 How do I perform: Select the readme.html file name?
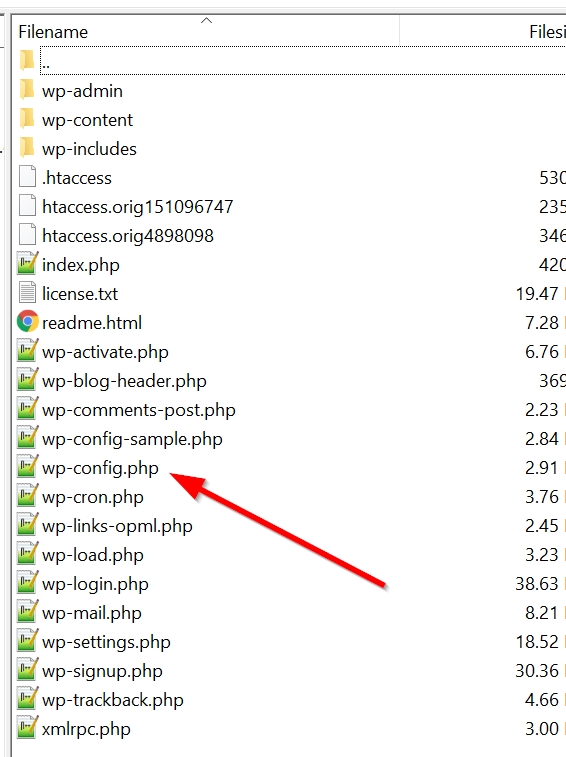pyautogui.click(x=92, y=322)
